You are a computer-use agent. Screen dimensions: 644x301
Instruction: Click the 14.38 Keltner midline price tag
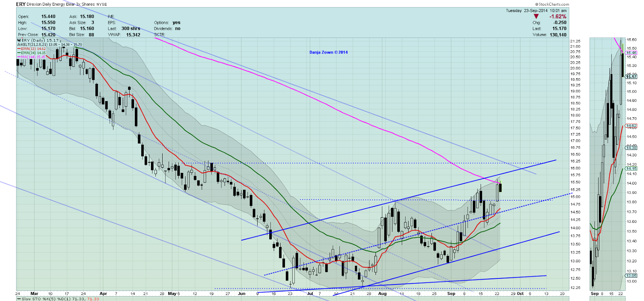tap(631, 148)
